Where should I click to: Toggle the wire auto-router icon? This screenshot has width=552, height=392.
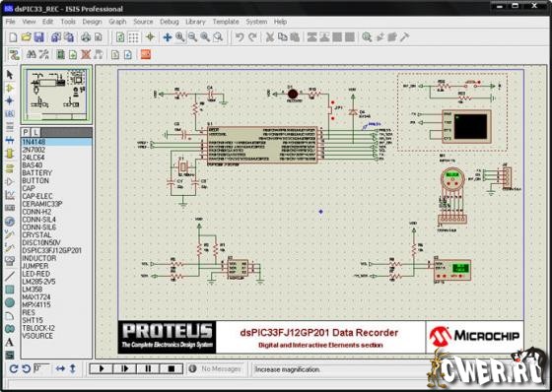coord(15,54)
